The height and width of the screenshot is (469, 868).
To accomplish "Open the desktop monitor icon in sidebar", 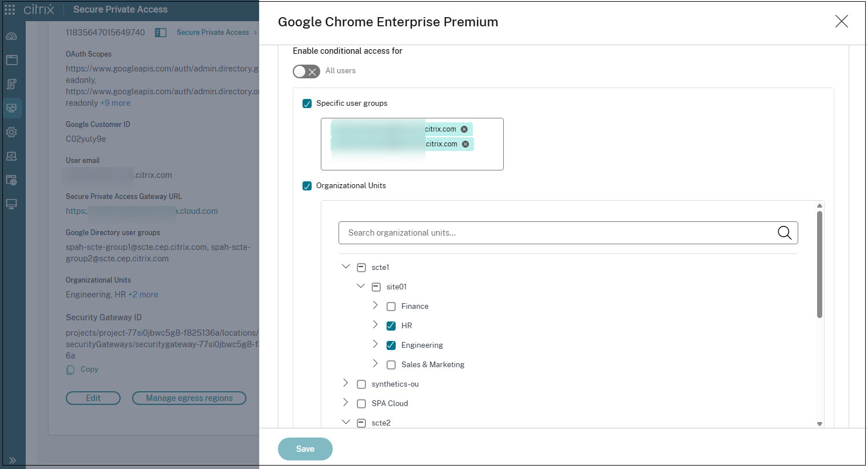I will click(x=11, y=204).
